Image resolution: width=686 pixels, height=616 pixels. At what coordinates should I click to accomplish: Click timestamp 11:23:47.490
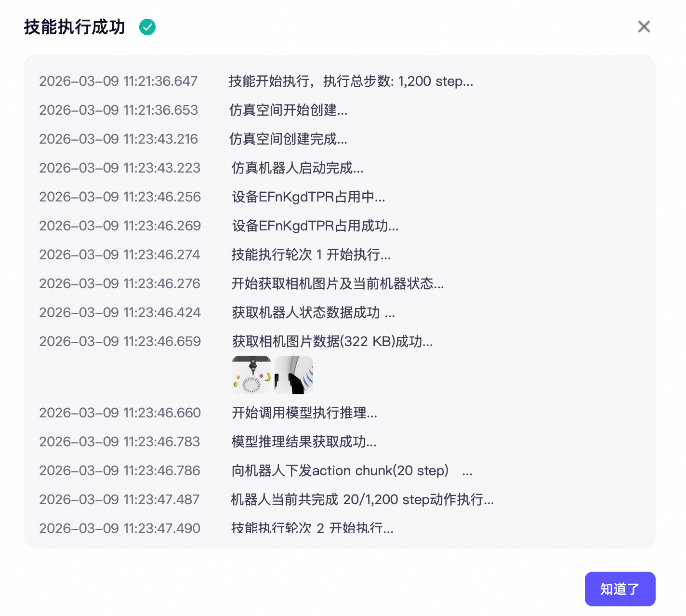119,528
